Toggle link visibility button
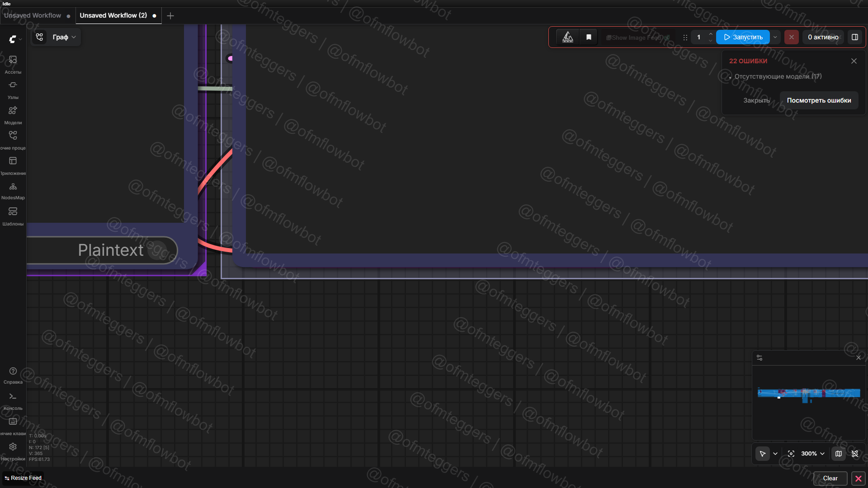Screen dimensions: 868x488 [x=855, y=454]
